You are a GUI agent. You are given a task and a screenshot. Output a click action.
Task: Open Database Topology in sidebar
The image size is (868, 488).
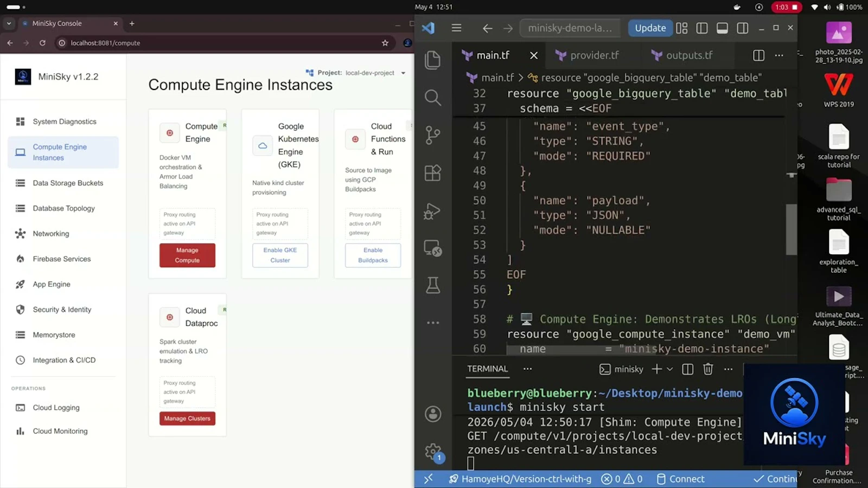(63, 208)
